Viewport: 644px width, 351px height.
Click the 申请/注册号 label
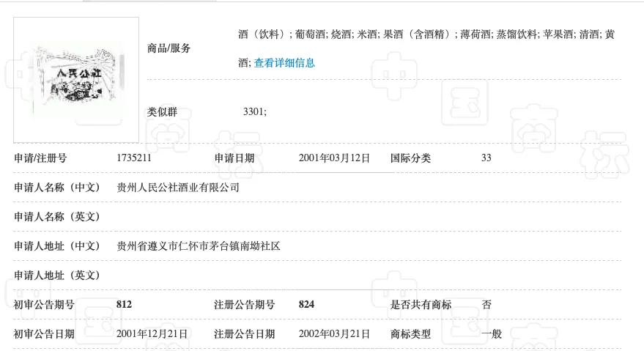pos(40,158)
